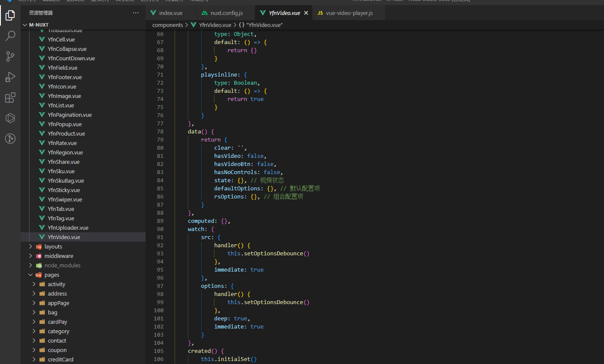The height and width of the screenshot is (364, 604).
Task: Open the Extensions view icon
Action: [x=10, y=98]
